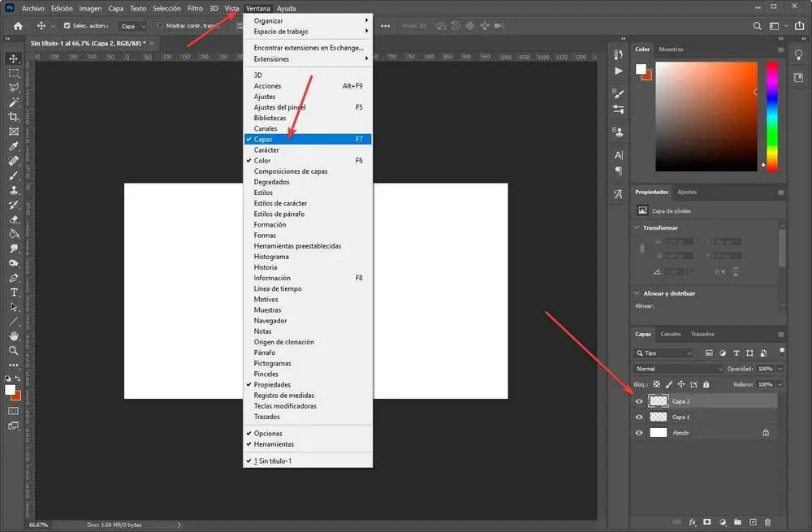
Task: Hide the Capa 2 layer
Action: [x=639, y=401]
